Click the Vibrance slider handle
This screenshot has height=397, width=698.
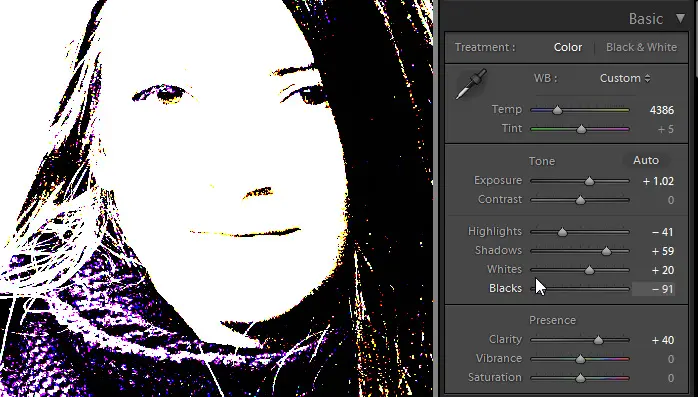point(580,359)
